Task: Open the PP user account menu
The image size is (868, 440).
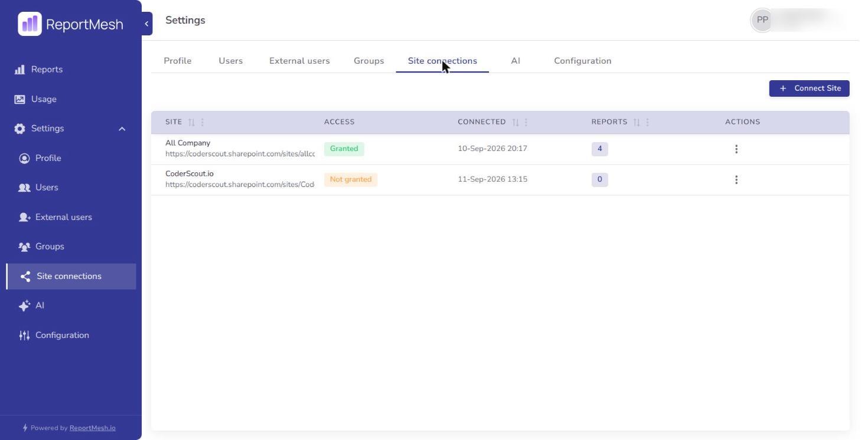Action: 762,20
